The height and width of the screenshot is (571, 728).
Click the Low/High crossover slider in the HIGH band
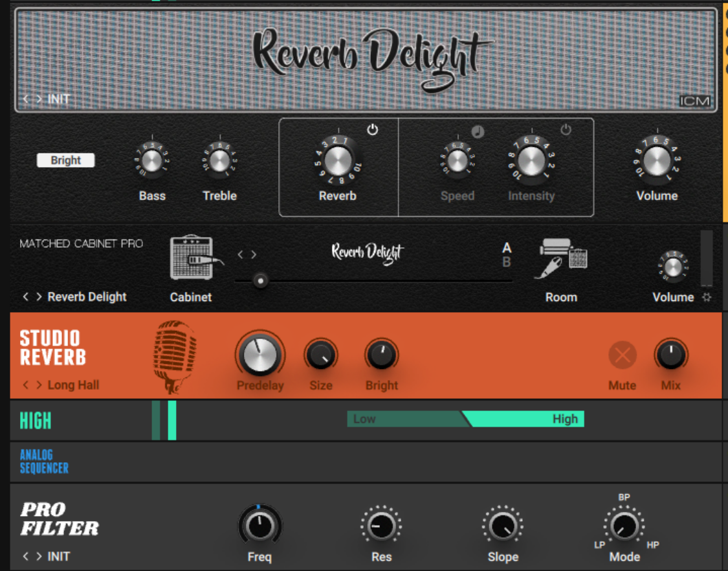tap(466, 419)
